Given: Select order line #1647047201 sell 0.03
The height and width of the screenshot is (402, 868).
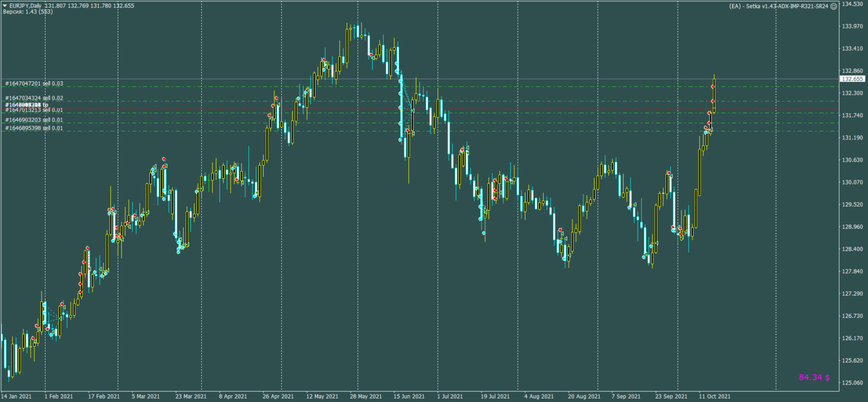Looking at the screenshot, I should (x=34, y=83).
